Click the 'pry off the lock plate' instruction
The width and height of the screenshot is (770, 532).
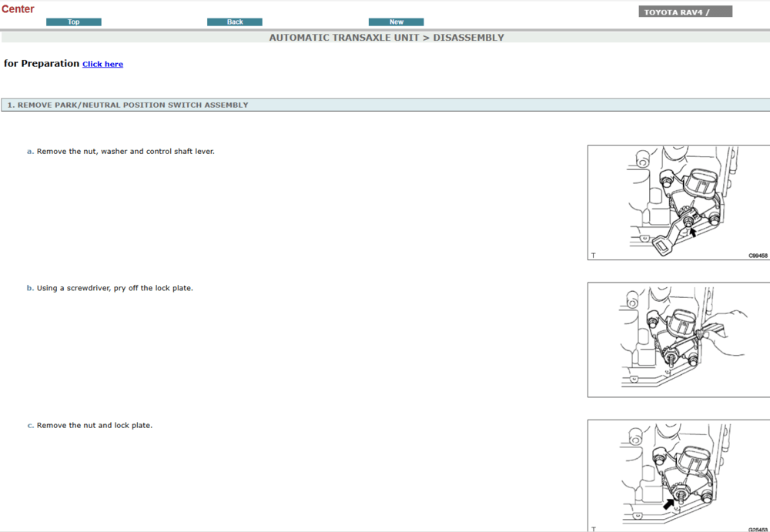115,289
